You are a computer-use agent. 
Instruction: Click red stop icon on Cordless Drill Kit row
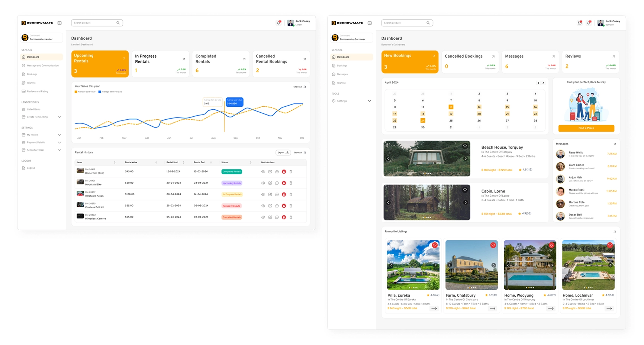point(284,206)
